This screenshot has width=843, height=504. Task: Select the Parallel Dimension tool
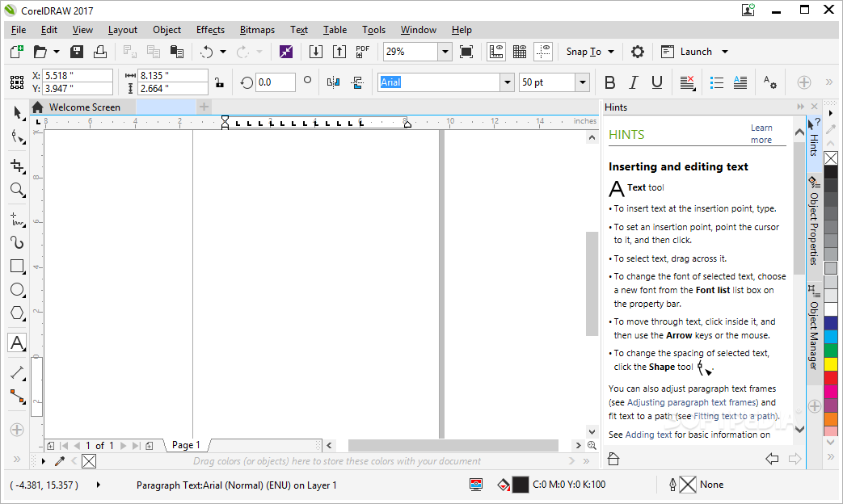click(17, 372)
